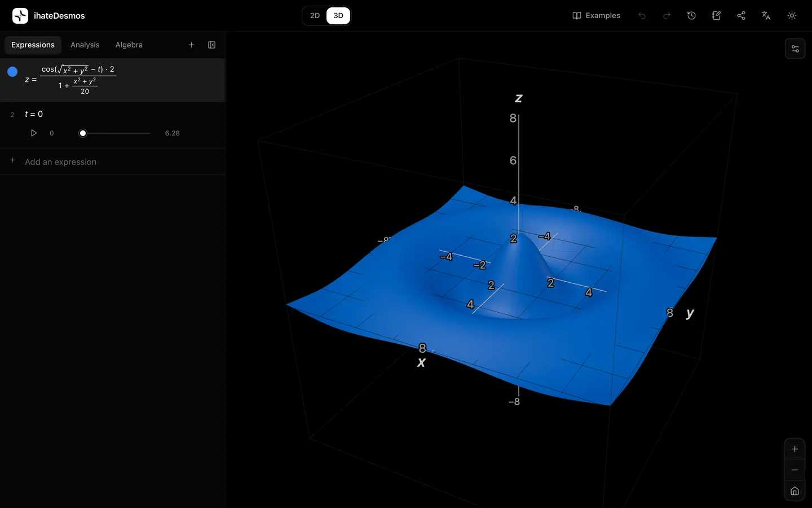Open the Expressions tab
Viewport: 812px width, 508px height.
33,45
